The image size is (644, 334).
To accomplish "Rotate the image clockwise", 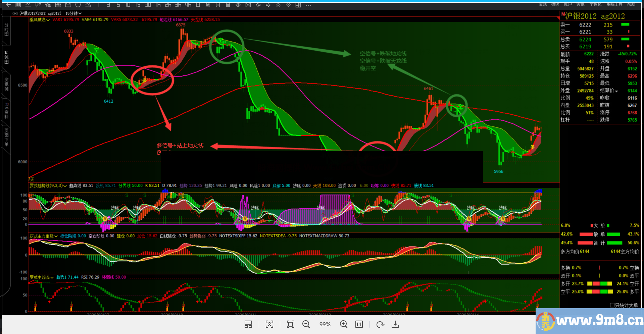I will 380,324.
